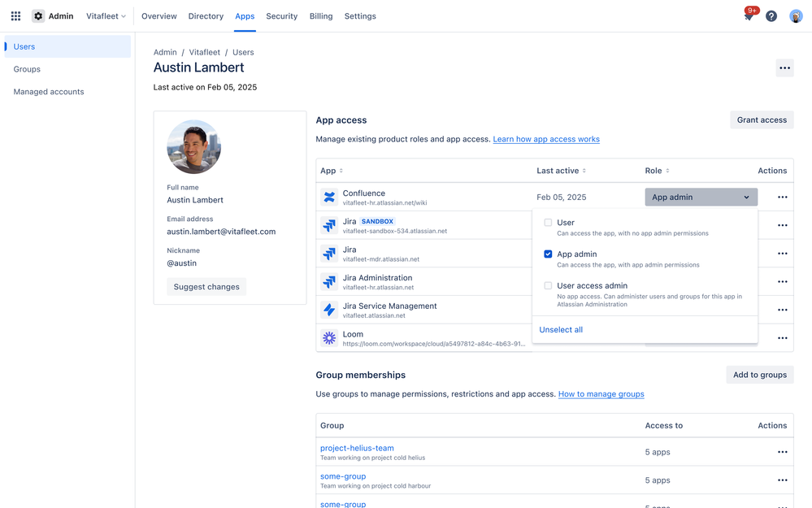
Task: Go to the Directory tab
Action: 206,16
